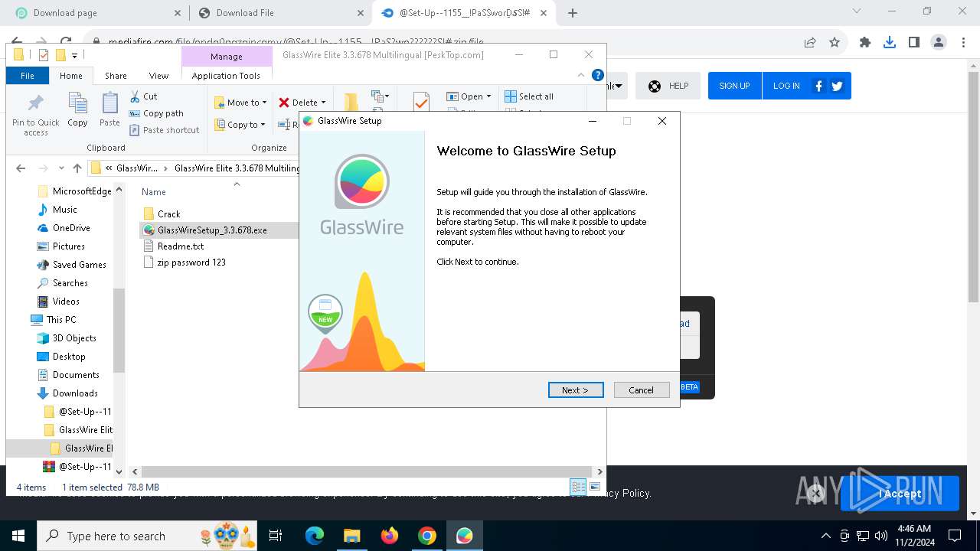This screenshot has width=980, height=551.
Task: Click Cut in the Clipboard group
Action: [144, 96]
